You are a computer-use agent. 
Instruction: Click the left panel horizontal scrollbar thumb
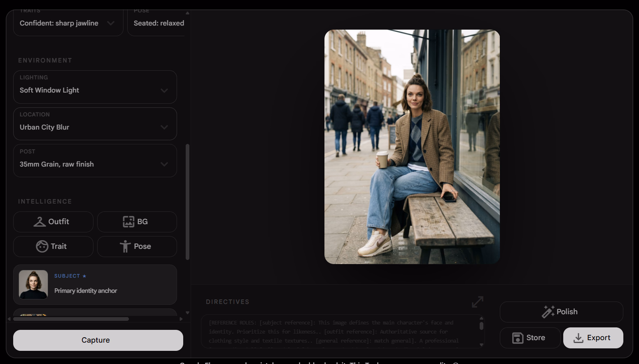point(71,319)
